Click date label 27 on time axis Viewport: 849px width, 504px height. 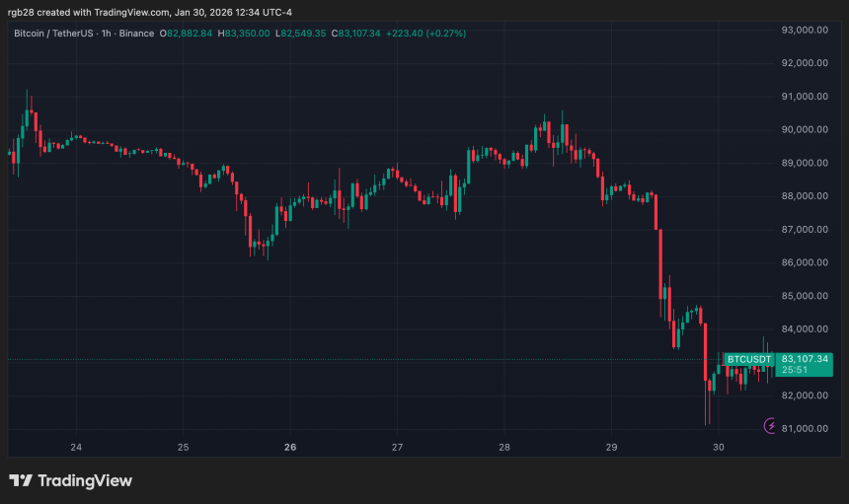pos(398,447)
